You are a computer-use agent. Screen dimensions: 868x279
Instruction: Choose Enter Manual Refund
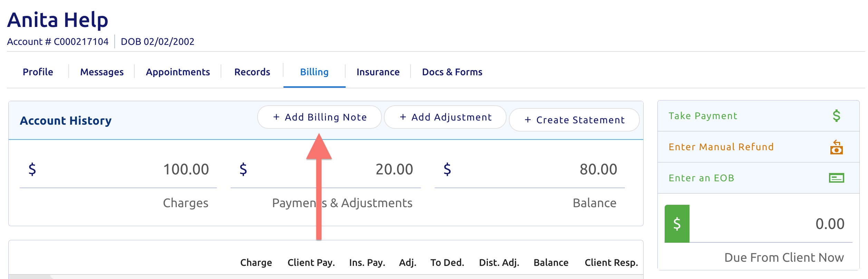pos(721,147)
